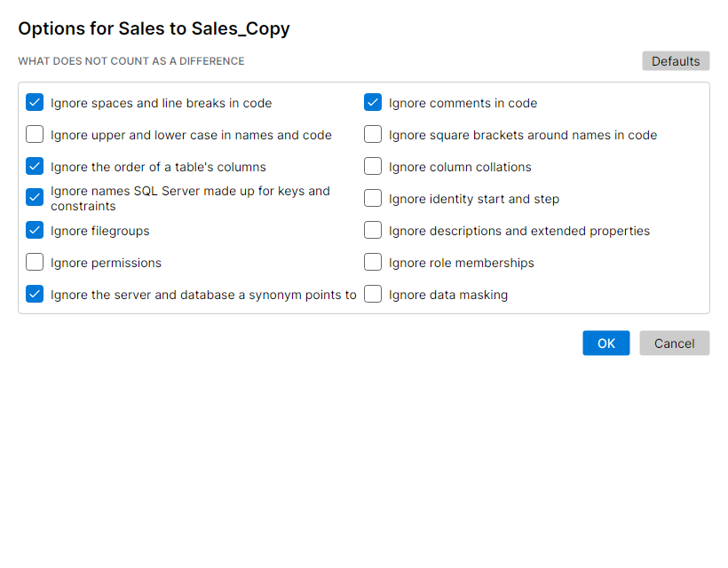
Task: Check Ignore identity start and step
Action: [373, 198]
